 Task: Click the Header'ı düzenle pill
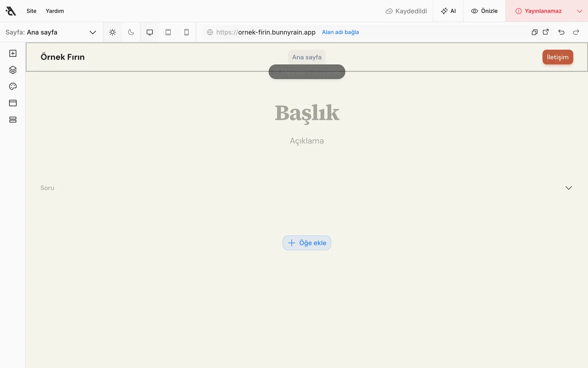[x=307, y=72]
